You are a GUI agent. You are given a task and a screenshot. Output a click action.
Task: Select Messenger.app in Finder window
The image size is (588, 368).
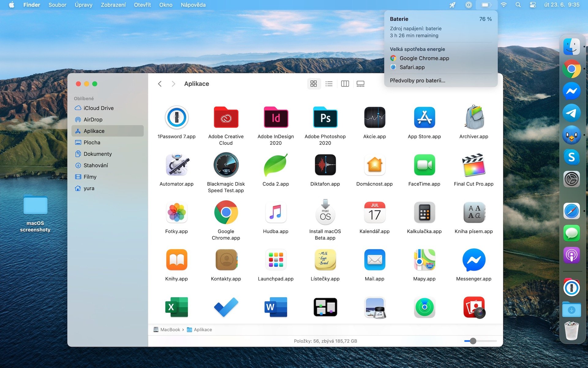474,259
